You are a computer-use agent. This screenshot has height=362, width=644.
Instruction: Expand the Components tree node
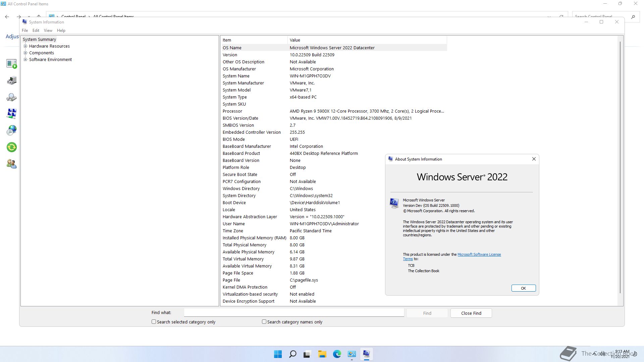25,53
